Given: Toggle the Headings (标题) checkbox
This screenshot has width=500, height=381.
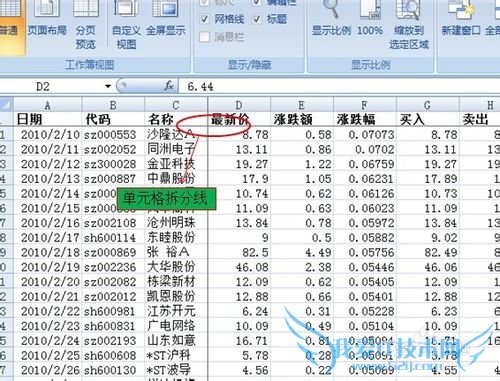Looking at the screenshot, I should pos(257,19).
